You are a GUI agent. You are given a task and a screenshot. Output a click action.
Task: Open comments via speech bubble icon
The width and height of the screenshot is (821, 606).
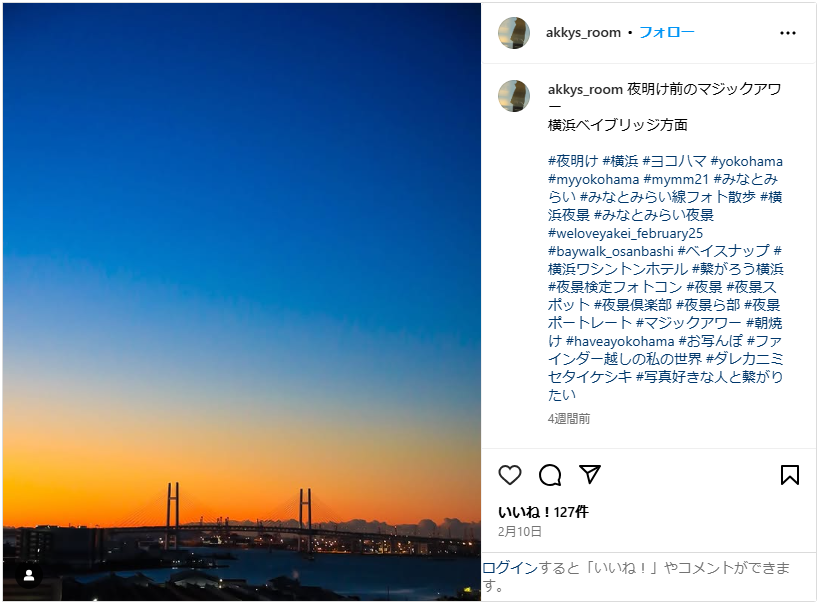coord(550,475)
